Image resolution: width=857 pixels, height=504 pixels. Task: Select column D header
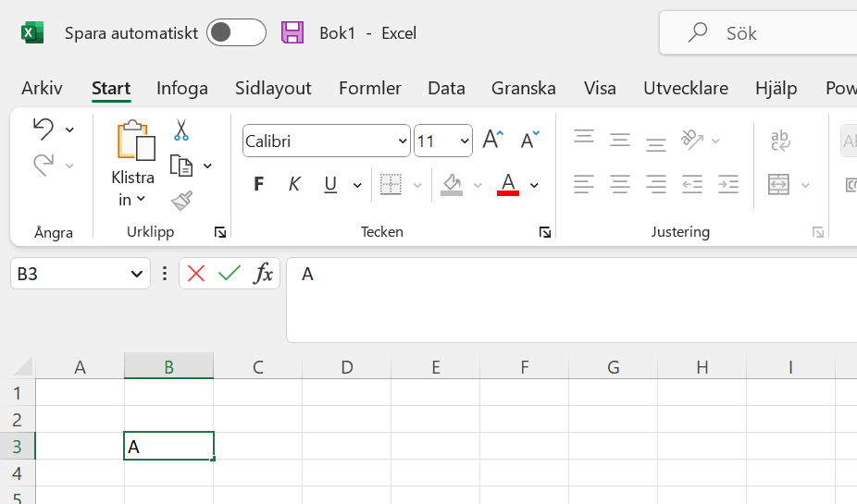[x=346, y=366]
